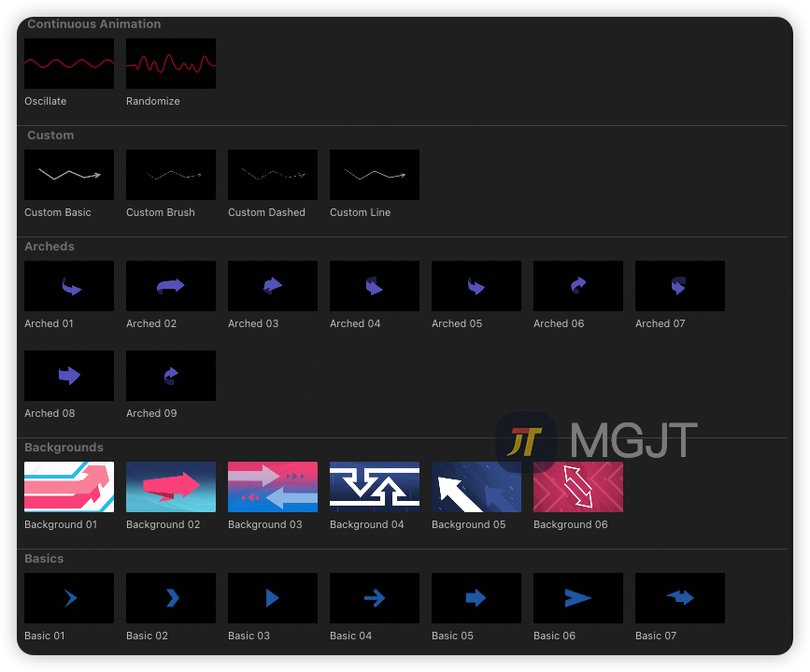This screenshot has width=810, height=672.
Task: Apply the Background 04 arrow thumbnail
Action: 375,487
